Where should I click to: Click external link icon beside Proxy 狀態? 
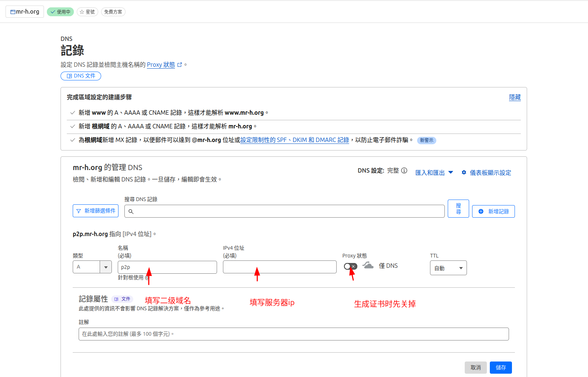[x=180, y=65]
